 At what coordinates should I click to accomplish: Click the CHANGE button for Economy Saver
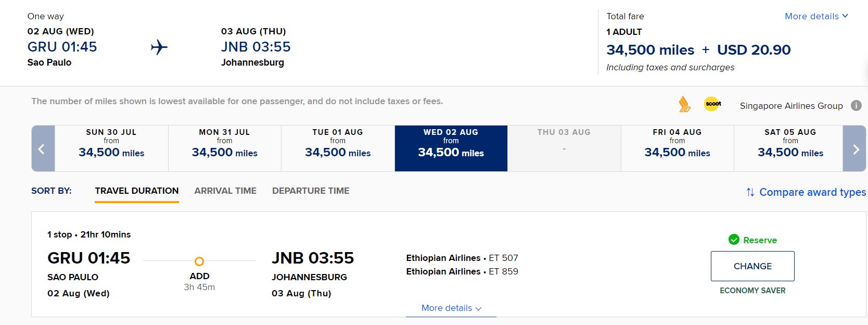click(x=752, y=266)
